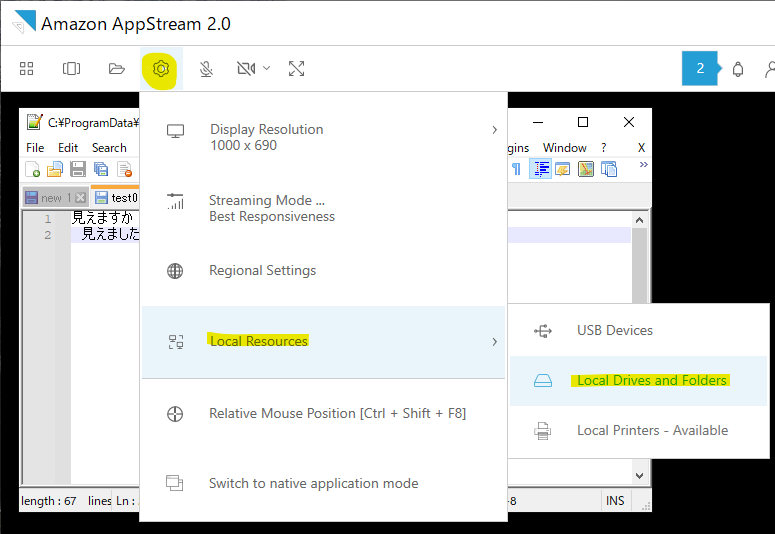Click the globe icon beside Regional Settings

coord(175,271)
